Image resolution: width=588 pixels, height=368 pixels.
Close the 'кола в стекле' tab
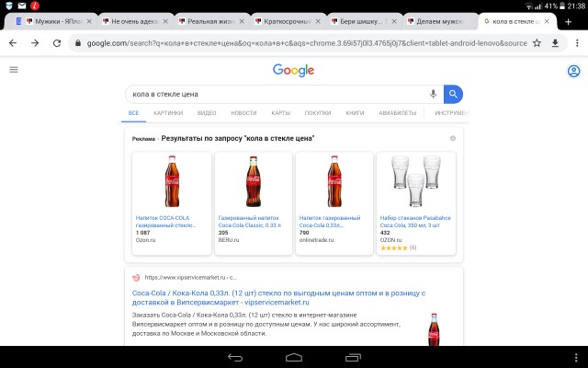(x=547, y=21)
